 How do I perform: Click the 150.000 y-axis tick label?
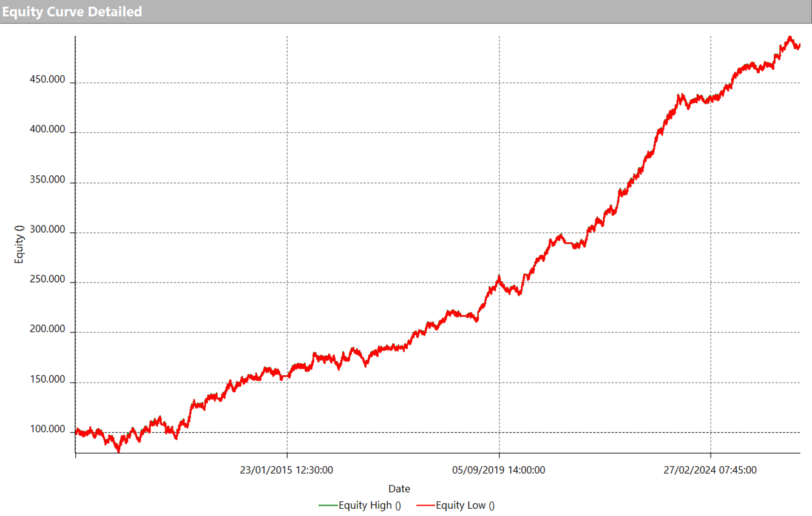47,380
